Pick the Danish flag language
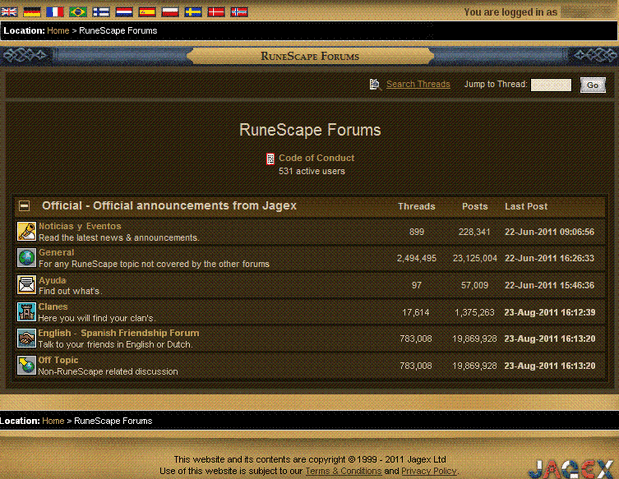Image resolution: width=619 pixels, height=479 pixels. pos(216,12)
